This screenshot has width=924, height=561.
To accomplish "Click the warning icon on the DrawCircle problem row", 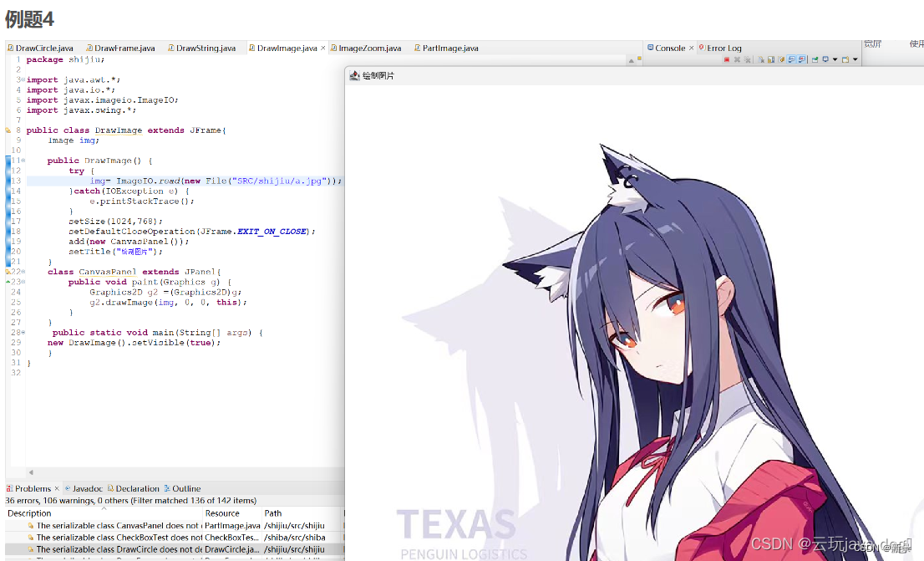I will [x=31, y=549].
